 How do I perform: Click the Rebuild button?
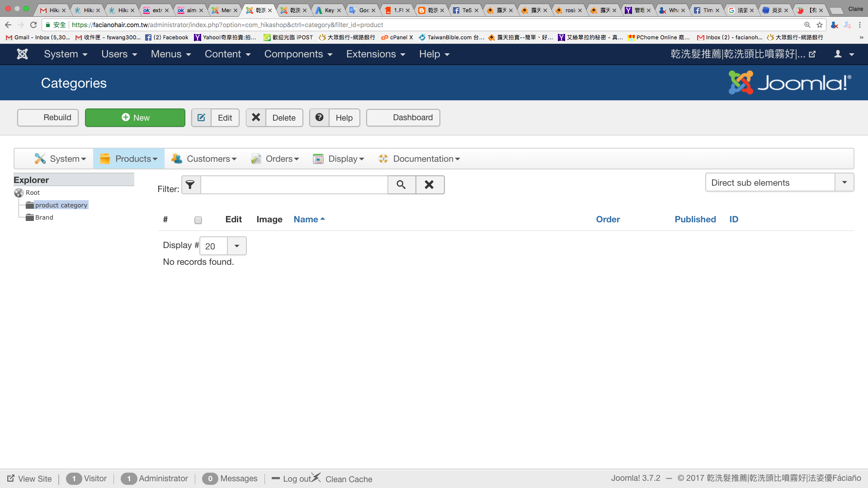pos(48,117)
